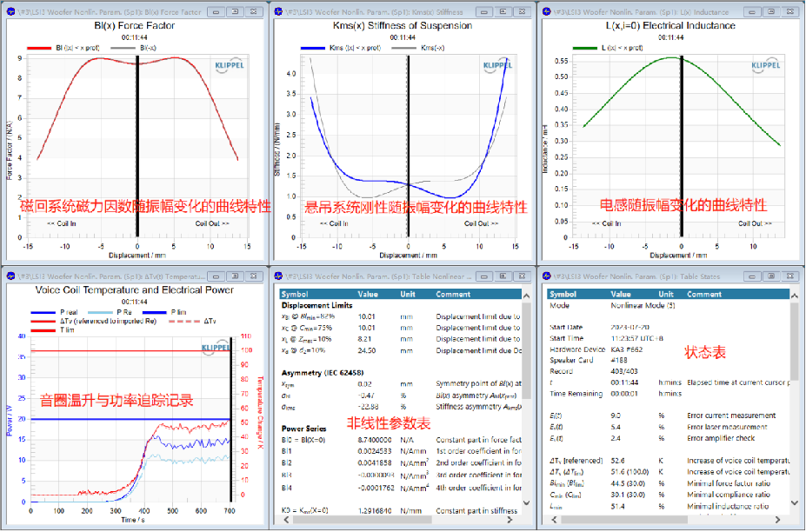Click the blue 'Kms (|x| < x prot)' legend entry

[x=341, y=48]
